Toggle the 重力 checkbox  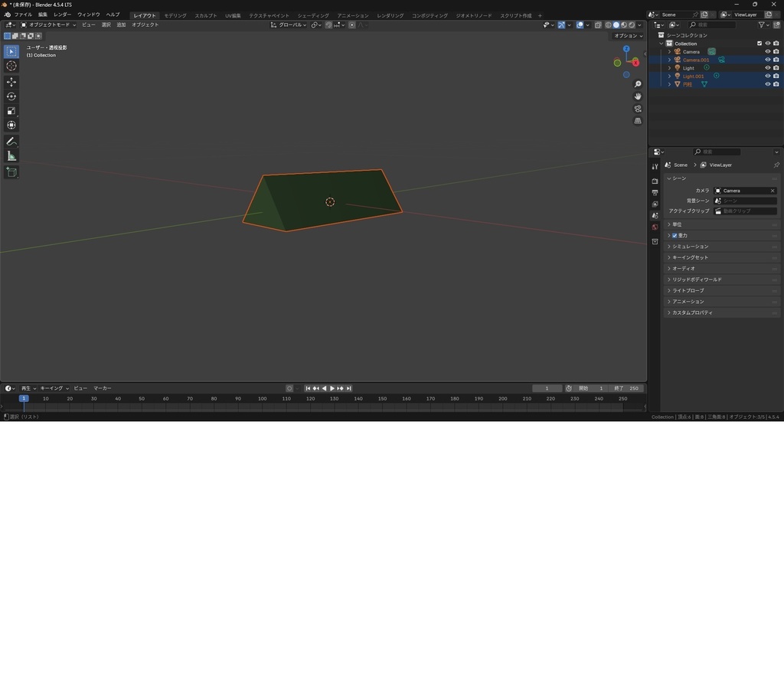(x=675, y=236)
